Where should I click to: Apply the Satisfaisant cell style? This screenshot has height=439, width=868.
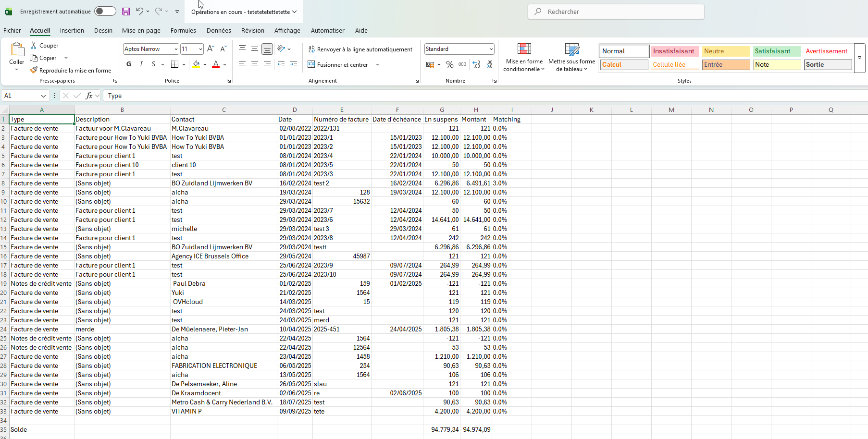(777, 51)
